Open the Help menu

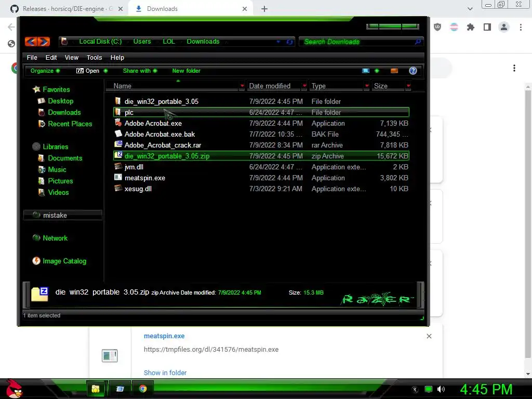click(x=117, y=57)
